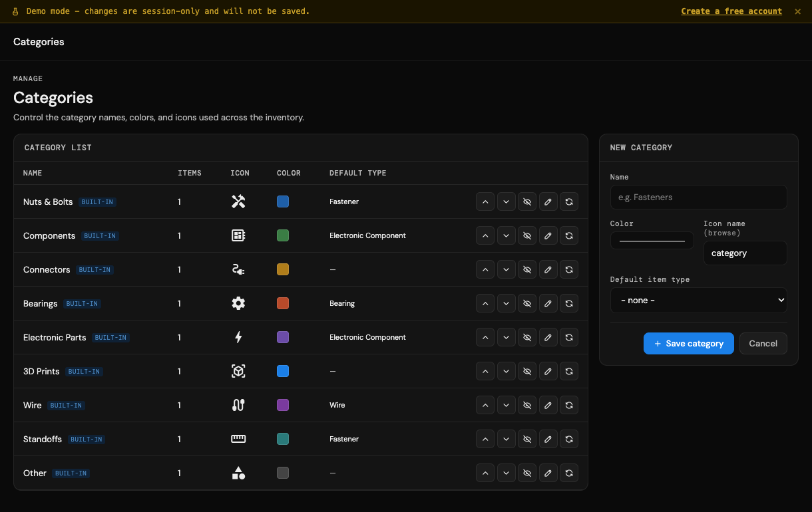Viewport: 812px width, 512px height.
Task: Move Bearings category up
Action: pyautogui.click(x=485, y=303)
